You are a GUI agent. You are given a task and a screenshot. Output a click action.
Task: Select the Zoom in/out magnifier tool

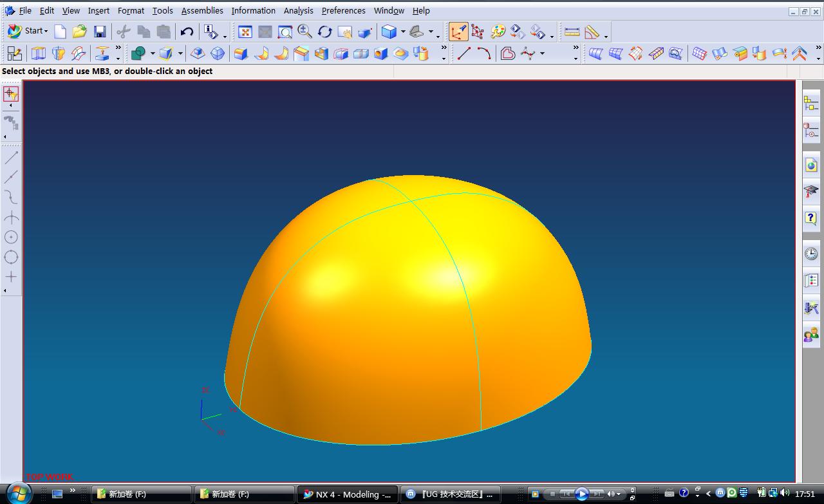coord(304,32)
